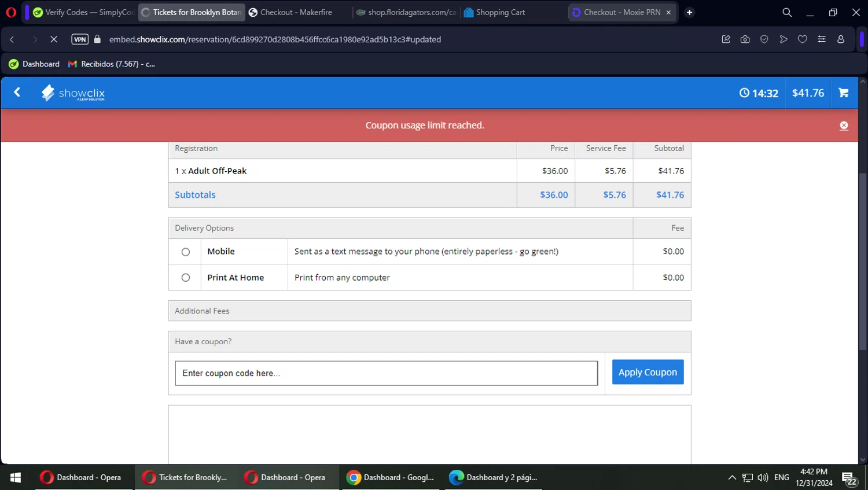Switch to the shop.floridagators.com tab
The image size is (868, 490).
(x=406, y=12)
